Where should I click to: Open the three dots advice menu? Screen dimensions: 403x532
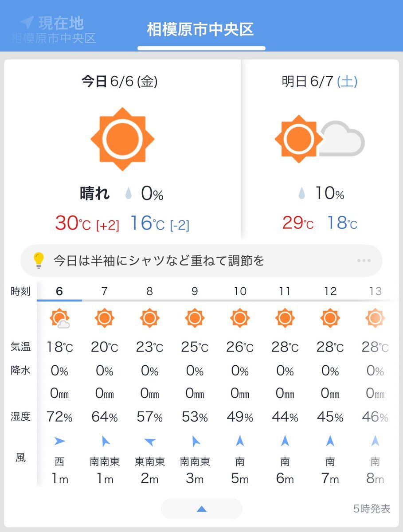coord(364,260)
